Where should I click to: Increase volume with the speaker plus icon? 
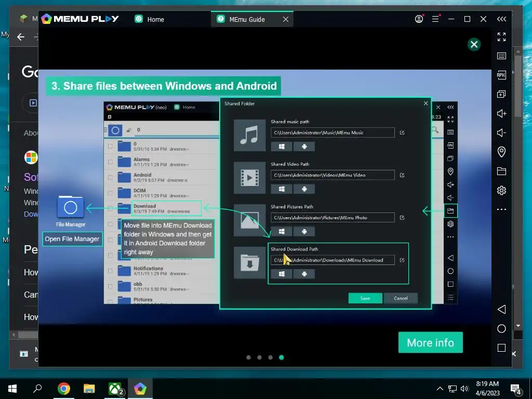click(501, 113)
